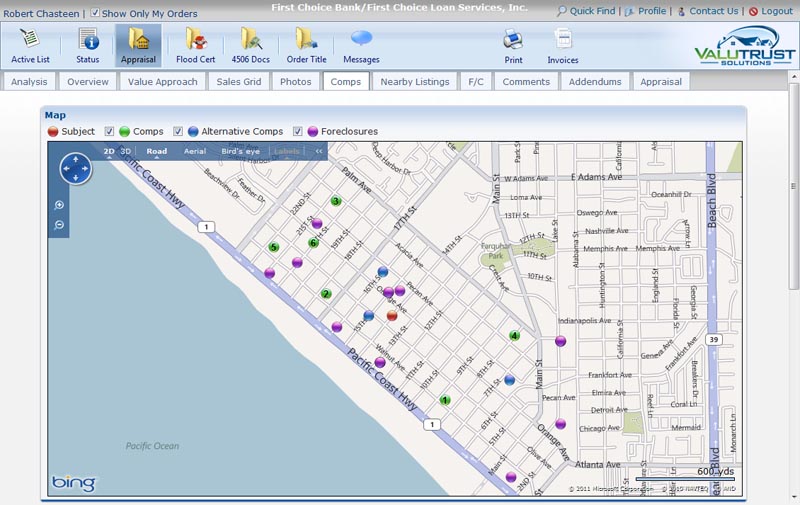The height and width of the screenshot is (505, 800).
Task: Toggle Show Only My Orders checkbox
Action: click(95, 13)
